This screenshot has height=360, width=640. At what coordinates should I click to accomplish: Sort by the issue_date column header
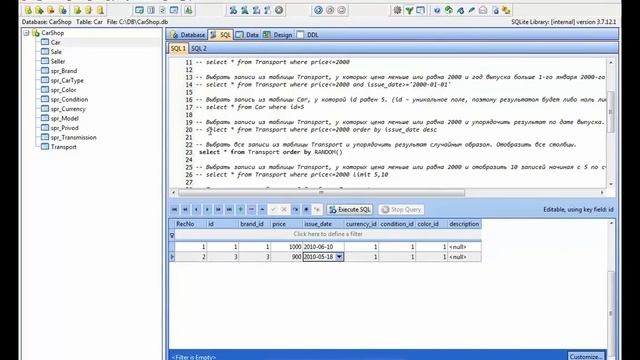[x=323, y=224]
